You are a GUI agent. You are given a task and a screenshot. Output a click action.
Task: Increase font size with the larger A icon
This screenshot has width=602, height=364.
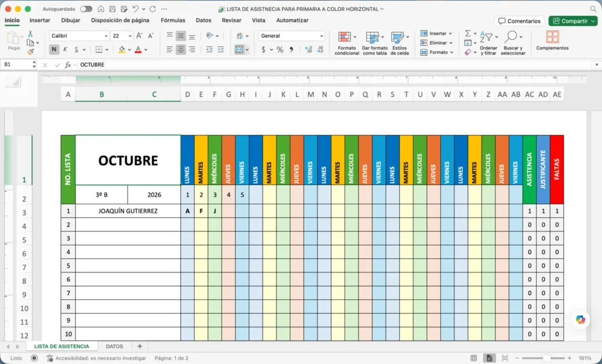point(139,36)
